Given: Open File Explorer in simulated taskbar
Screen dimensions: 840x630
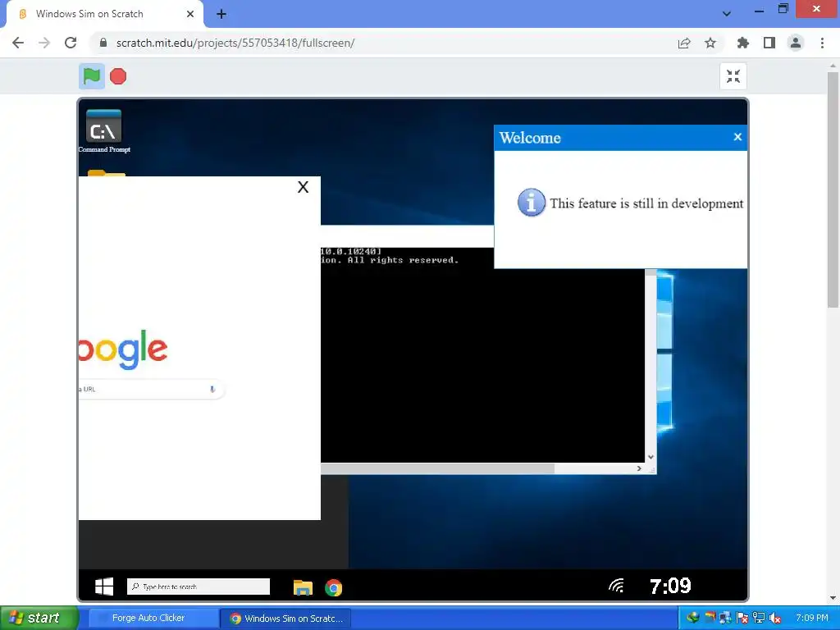Looking at the screenshot, I should (x=303, y=587).
